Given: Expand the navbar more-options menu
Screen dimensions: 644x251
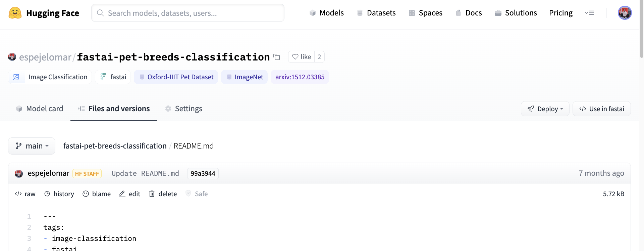Looking at the screenshot, I should click(589, 13).
